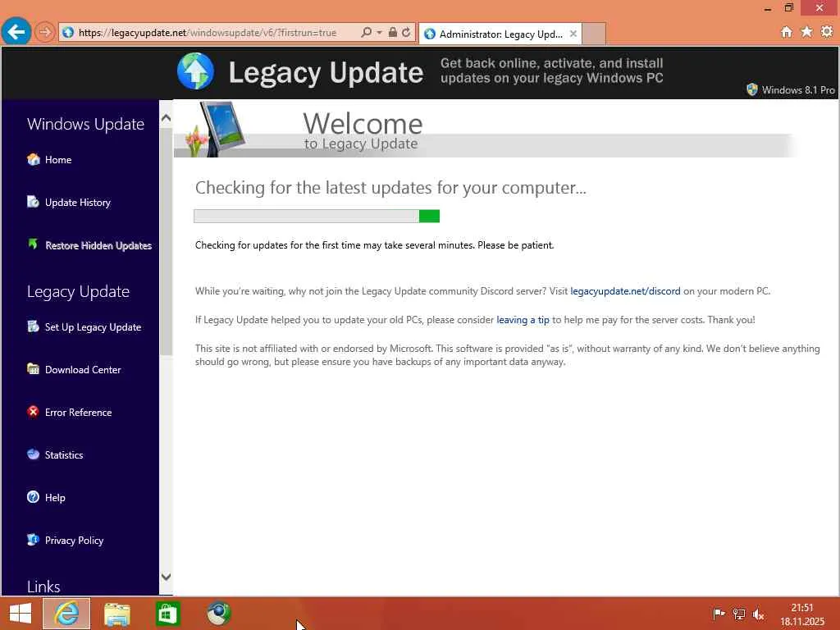840x630 pixels.
Task: Open File Explorer from the taskbar
Action: (116, 614)
